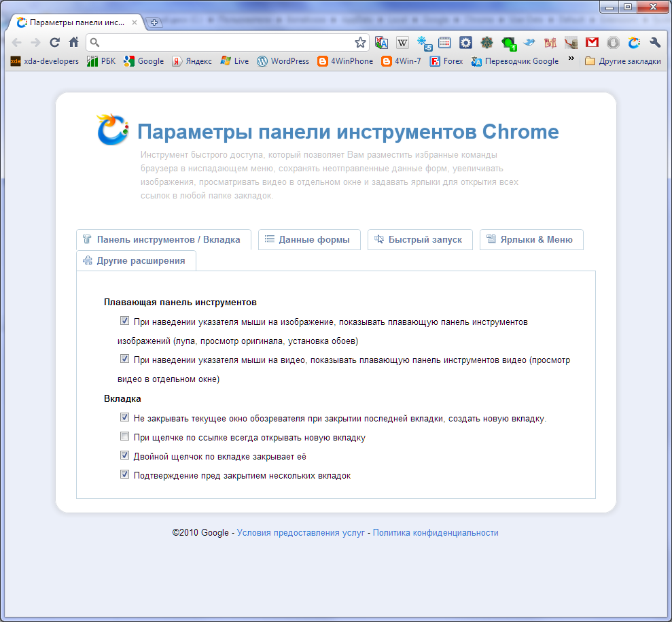Toggle 'Не закрывать текущее окно обозревателя' checkbox
Viewport: 672px width, 622px height.
tap(124, 417)
